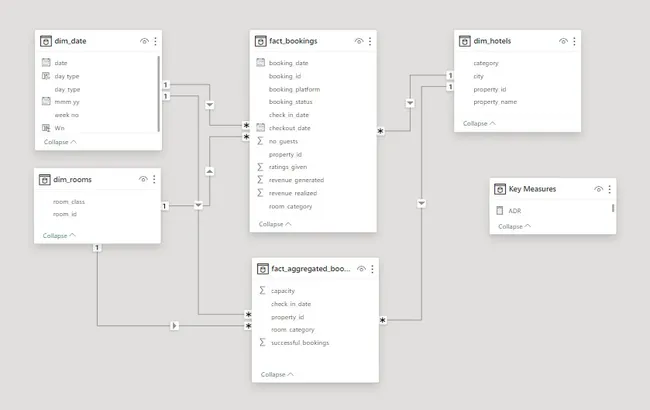
Task: Open more options for fact_bookings table
Action: click(x=370, y=41)
